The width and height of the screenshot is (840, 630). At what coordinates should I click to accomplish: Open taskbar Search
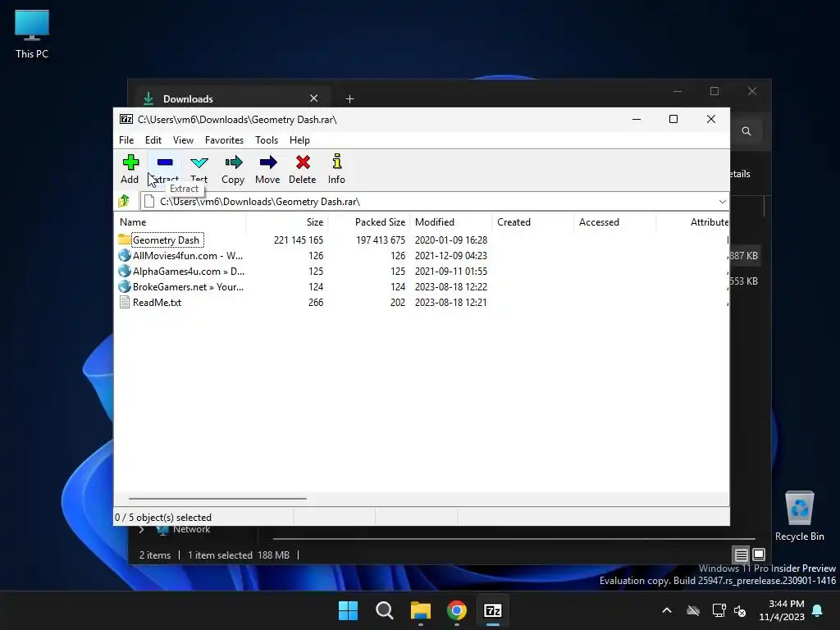[384, 610]
